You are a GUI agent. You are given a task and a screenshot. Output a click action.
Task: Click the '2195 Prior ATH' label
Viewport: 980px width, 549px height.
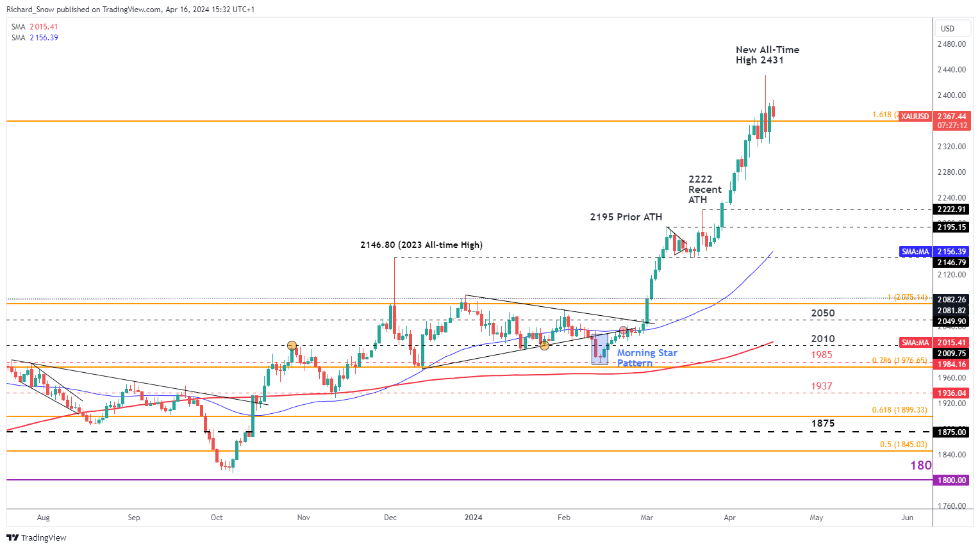626,217
